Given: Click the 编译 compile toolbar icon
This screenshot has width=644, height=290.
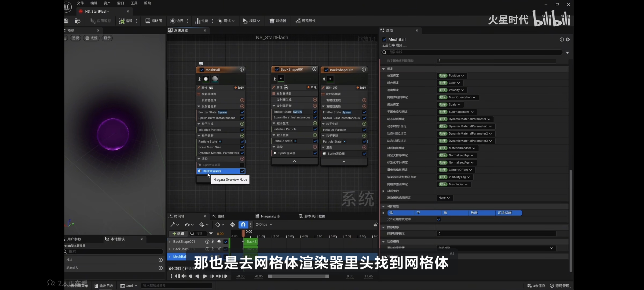Looking at the screenshot, I should click(x=122, y=21).
